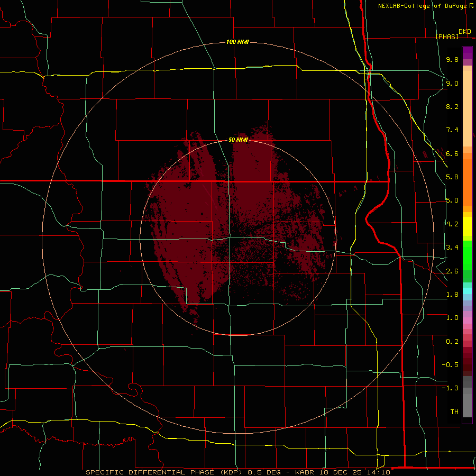
Task: Click the 7.4 value on the color scale
Action: tap(452, 130)
